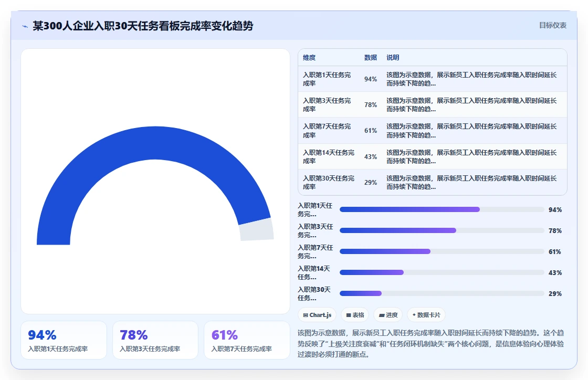Click the 29% value beside progress bar
The width and height of the screenshot is (588, 380).
pyautogui.click(x=555, y=294)
